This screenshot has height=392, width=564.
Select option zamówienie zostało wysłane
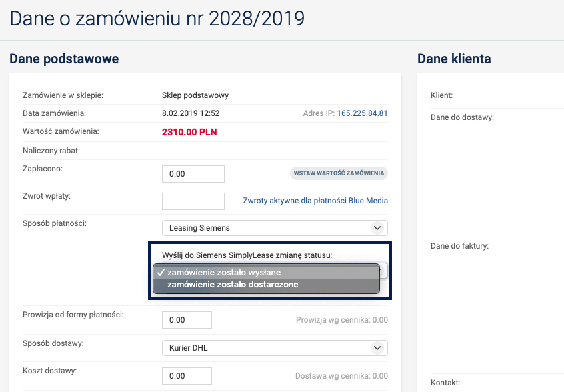pyautogui.click(x=224, y=272)
